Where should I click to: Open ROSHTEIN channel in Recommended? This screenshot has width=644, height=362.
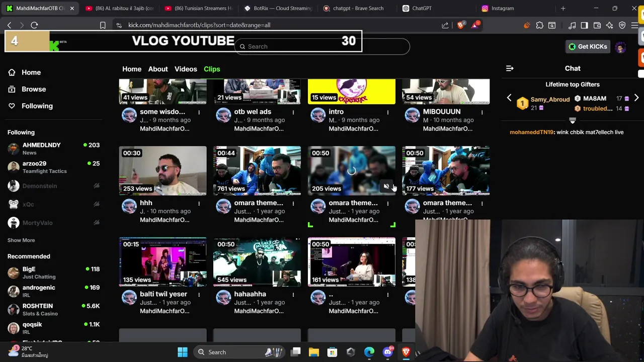(x=53, y=309)
